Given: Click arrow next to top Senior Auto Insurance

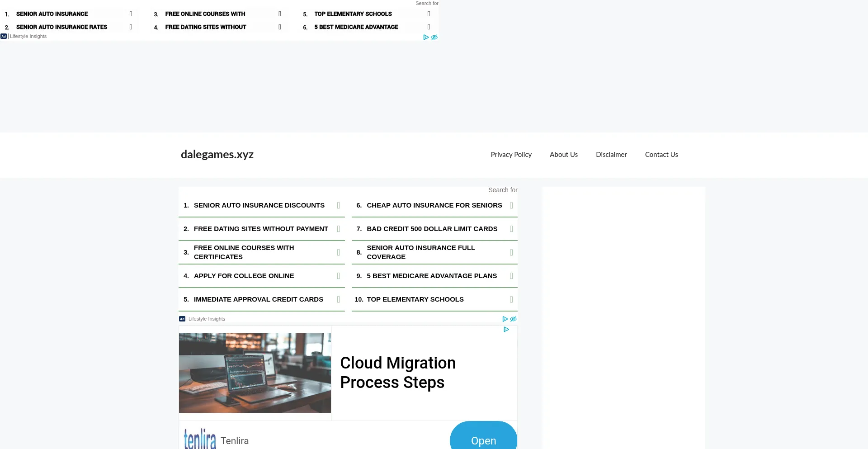Looking at the screenshot, I should point(131,14).
